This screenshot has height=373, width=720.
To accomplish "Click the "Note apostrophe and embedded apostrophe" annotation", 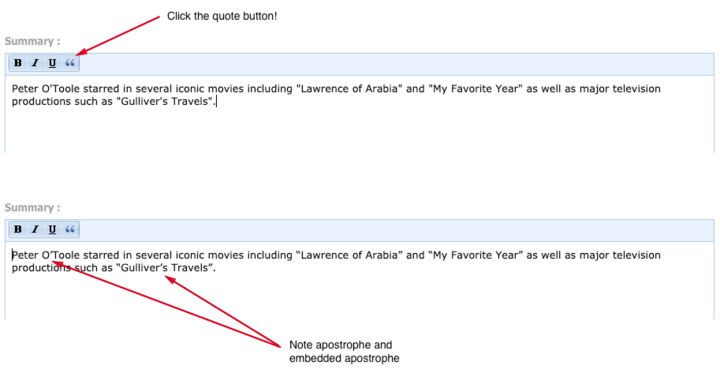I will (344, 351).
